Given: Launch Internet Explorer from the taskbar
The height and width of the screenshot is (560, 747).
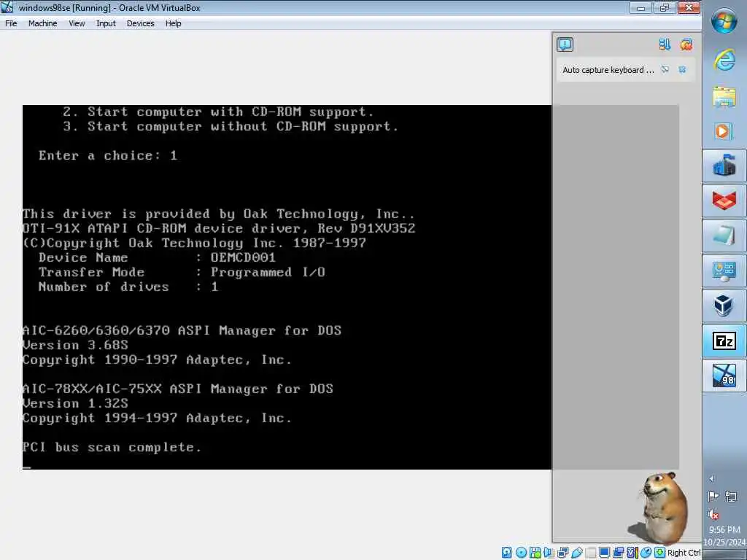Looking at the screenshot, I should (724, 60).
